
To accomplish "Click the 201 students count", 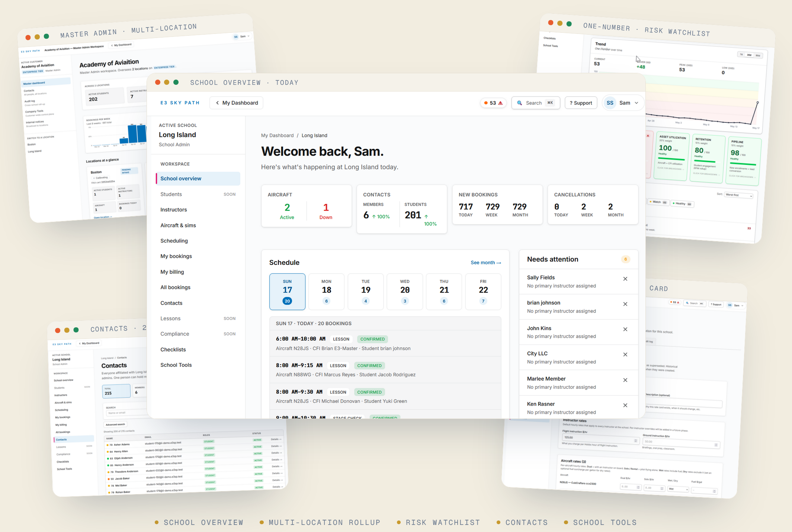I will (x=413, y=215).
